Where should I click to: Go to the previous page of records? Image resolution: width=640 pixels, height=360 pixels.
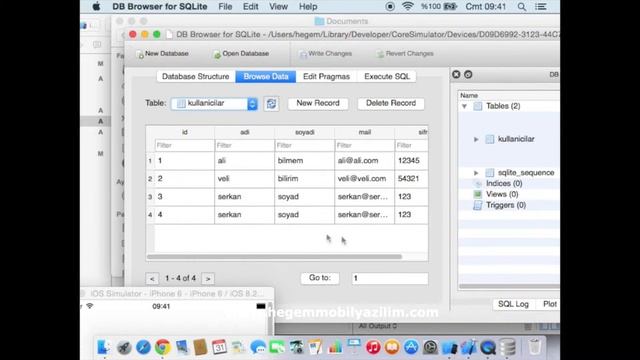pos(152,279)
